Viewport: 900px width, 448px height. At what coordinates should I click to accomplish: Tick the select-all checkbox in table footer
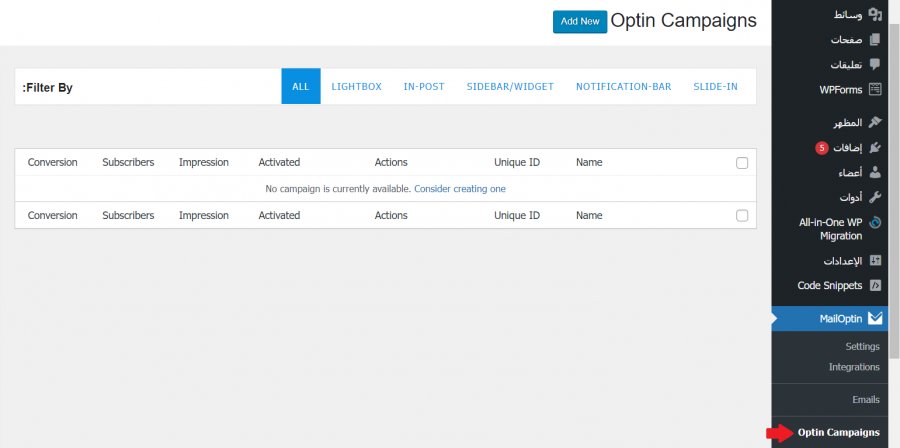tap(742, 215)
